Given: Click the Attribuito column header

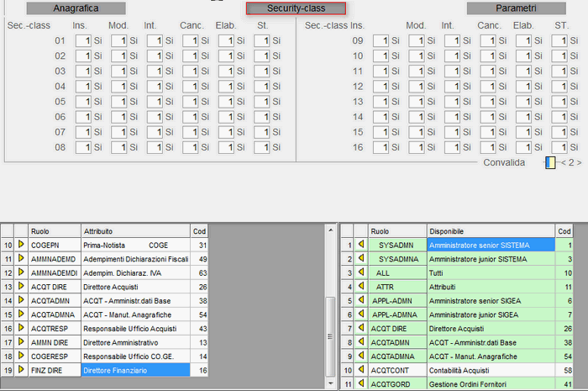Looking at the screenshot, I should pyautogui.click(x=135, y=231).
